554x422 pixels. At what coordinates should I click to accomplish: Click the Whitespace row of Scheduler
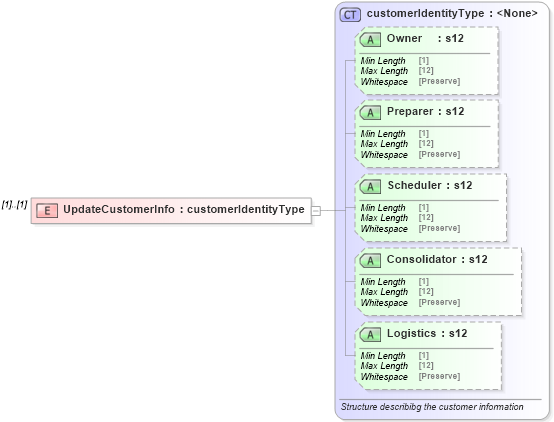410,229
